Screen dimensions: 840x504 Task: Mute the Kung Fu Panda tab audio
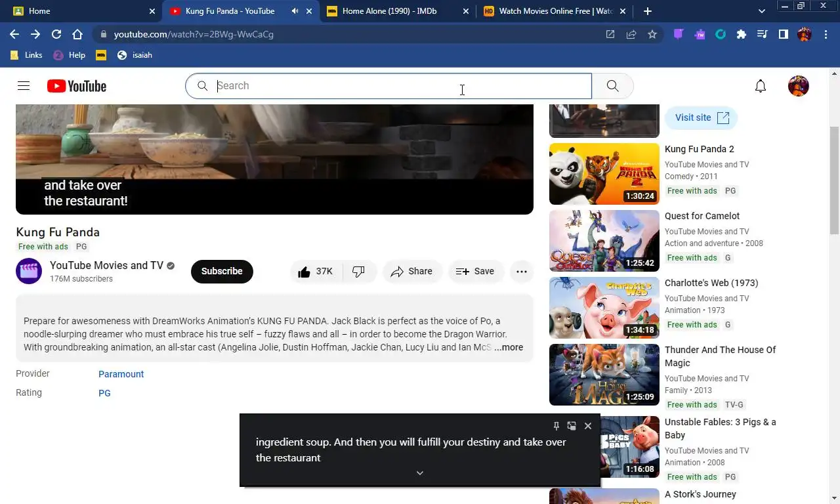pos(295,11)
